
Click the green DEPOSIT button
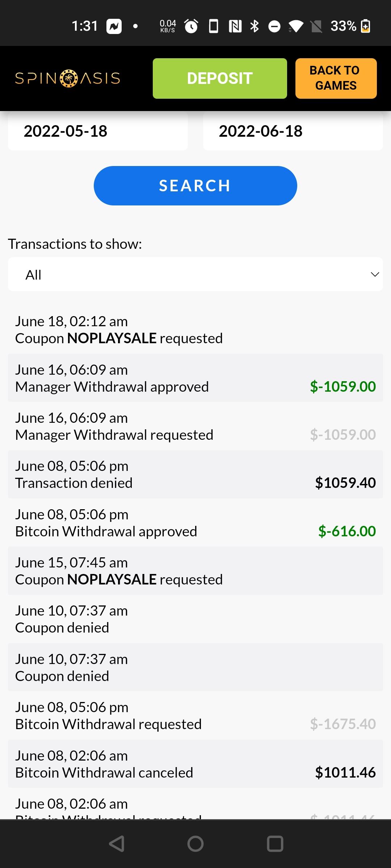220,78
